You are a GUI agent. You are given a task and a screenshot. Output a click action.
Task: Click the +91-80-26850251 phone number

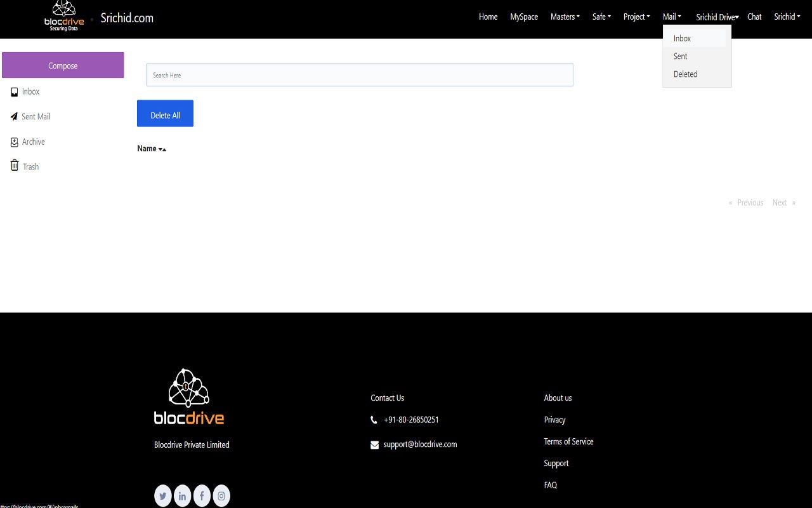[411, 420]
